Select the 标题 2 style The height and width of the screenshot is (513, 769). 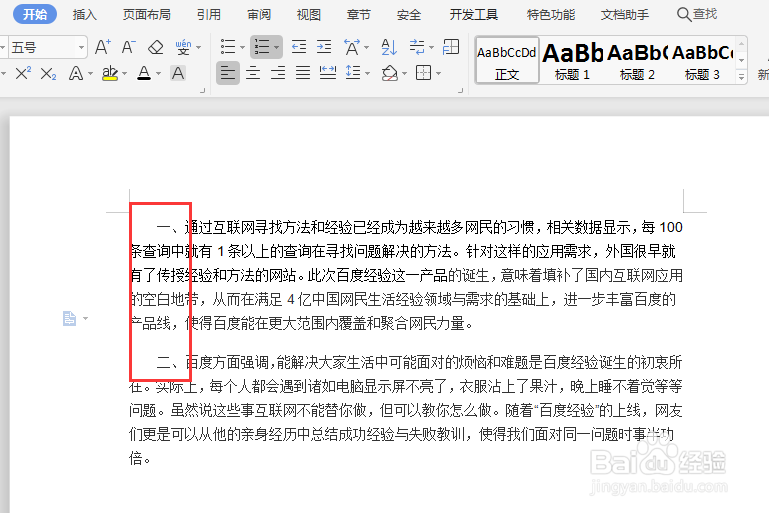(637, 60)
